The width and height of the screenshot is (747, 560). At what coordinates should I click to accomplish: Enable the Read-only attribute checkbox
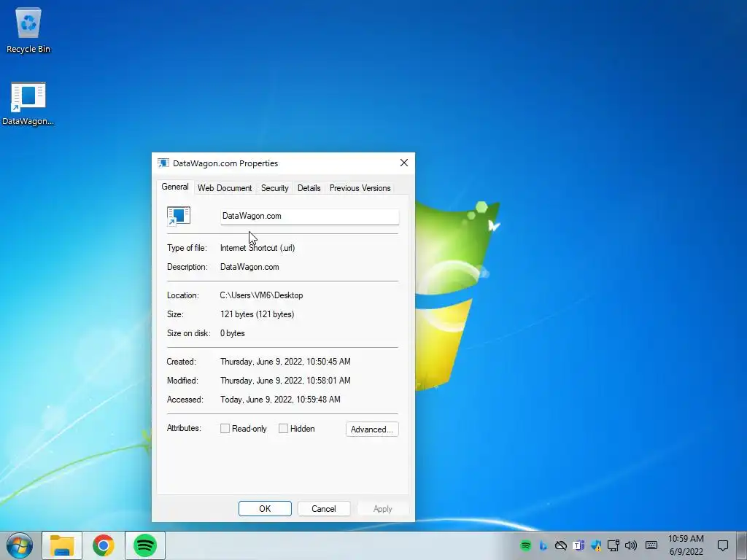225,429
